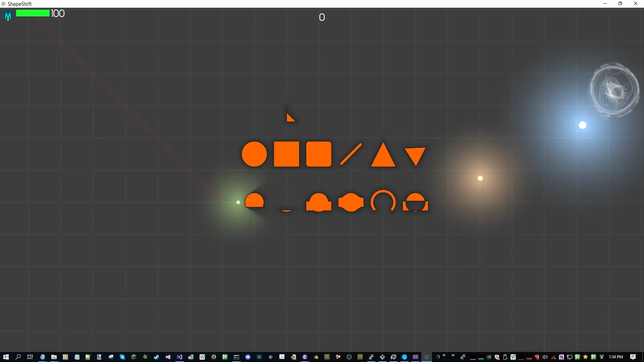Choose the rounded square shape

(x=319, y=154)
